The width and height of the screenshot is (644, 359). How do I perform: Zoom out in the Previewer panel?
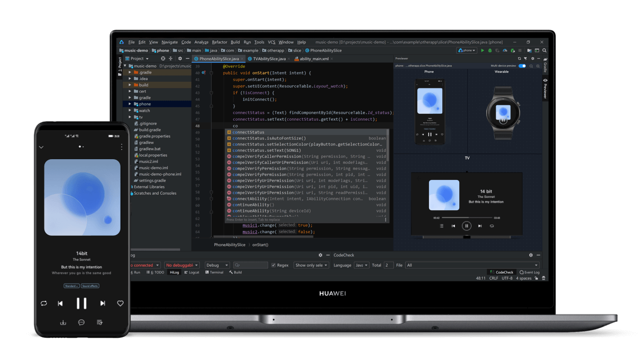tap(531, 66)
